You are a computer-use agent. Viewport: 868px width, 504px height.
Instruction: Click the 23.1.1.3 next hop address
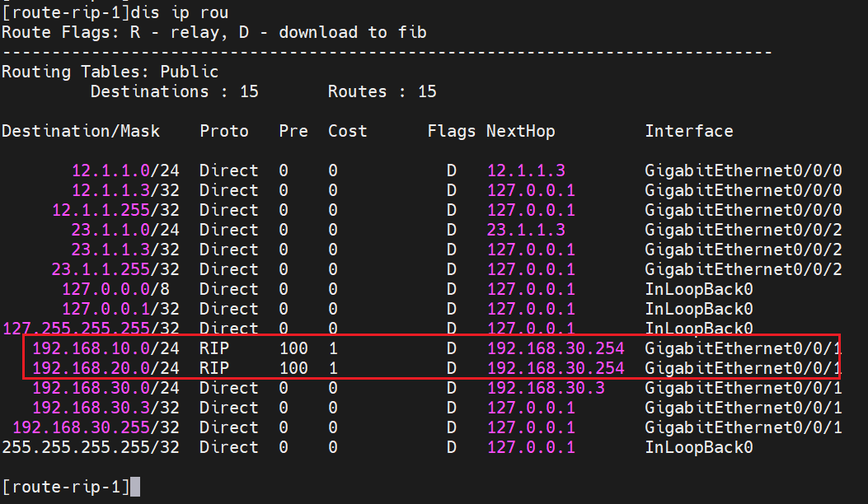tap(526, 230)
